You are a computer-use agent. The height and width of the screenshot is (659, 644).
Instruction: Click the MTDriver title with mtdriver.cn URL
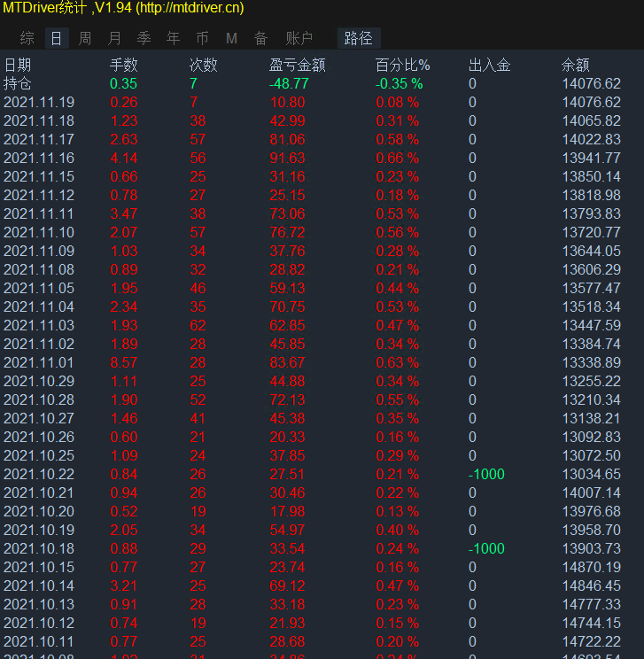[123, 8]
